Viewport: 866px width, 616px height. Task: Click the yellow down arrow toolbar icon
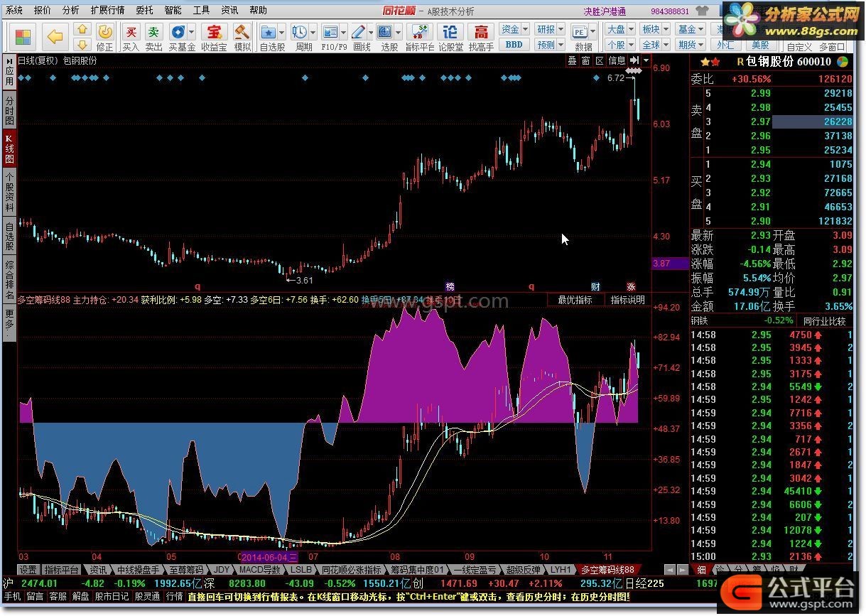82,45
